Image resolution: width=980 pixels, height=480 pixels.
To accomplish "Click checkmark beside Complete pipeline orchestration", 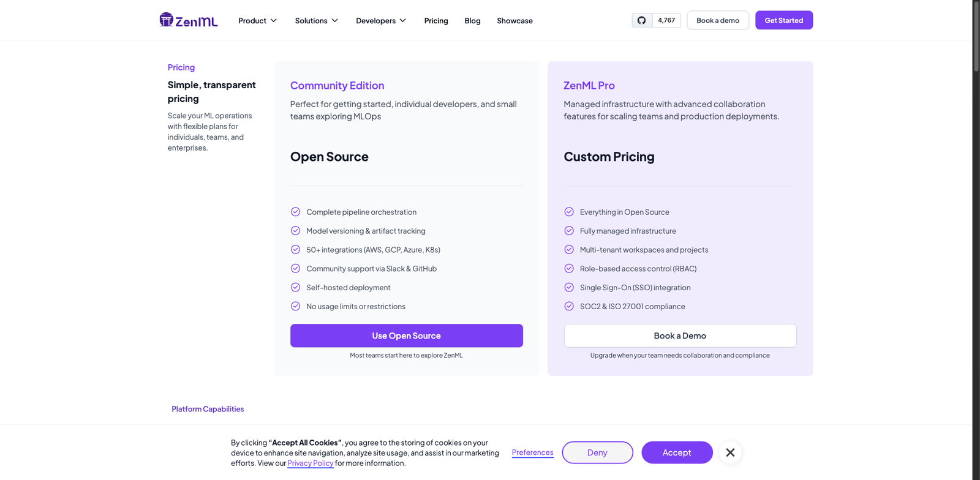I will click(x=295, y=212).
